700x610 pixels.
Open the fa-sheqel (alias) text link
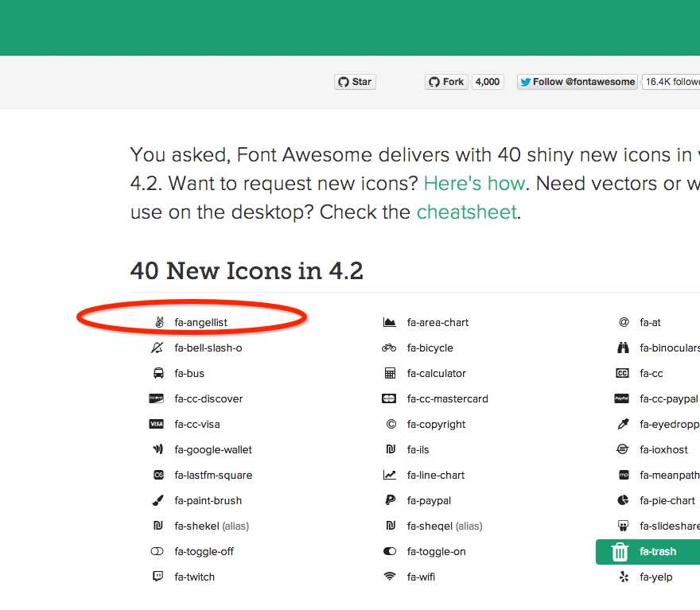point(445,526)
